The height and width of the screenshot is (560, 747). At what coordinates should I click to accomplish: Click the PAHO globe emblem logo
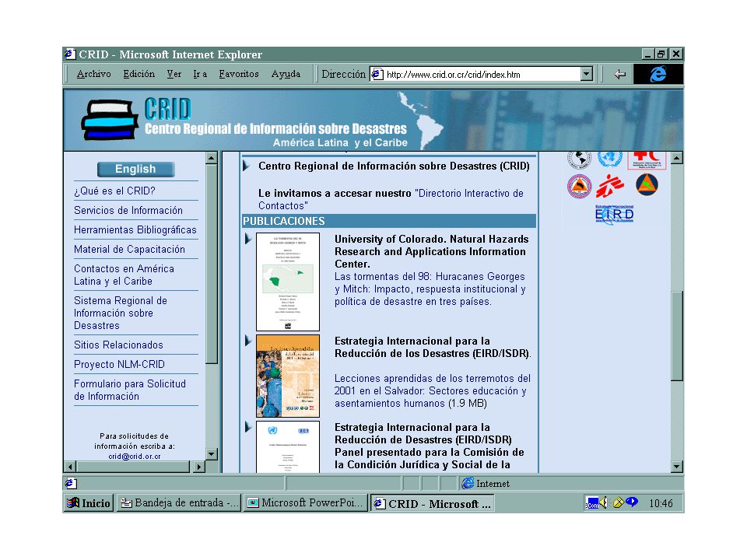pyautogui.click(x=579, y=159)
